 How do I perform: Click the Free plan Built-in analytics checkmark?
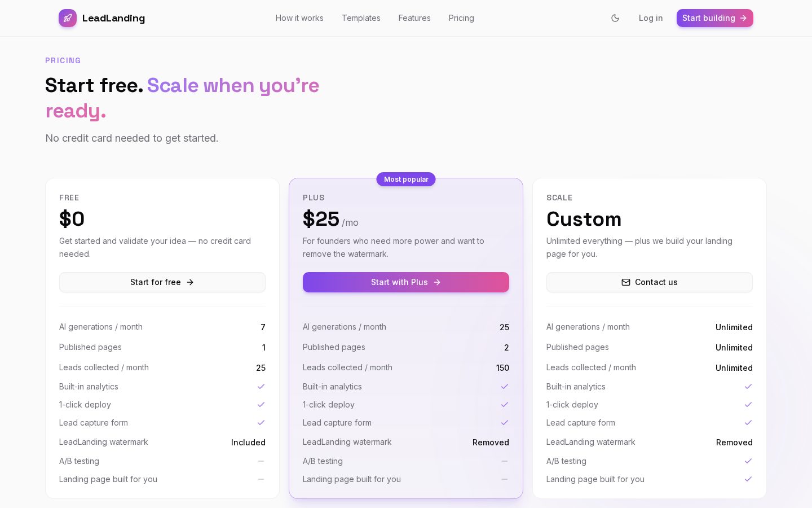[261, 387]
